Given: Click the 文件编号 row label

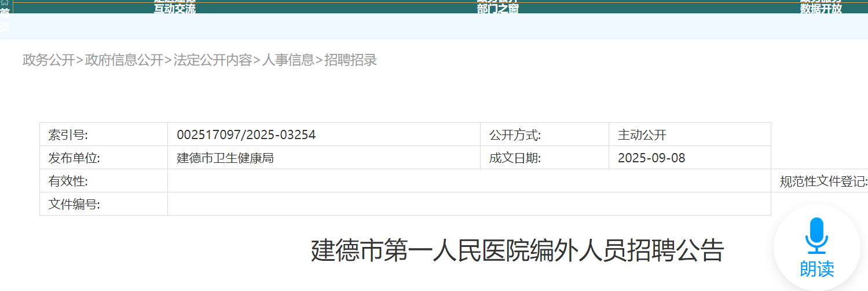Looking at the screenshot, I should [74, 205].
